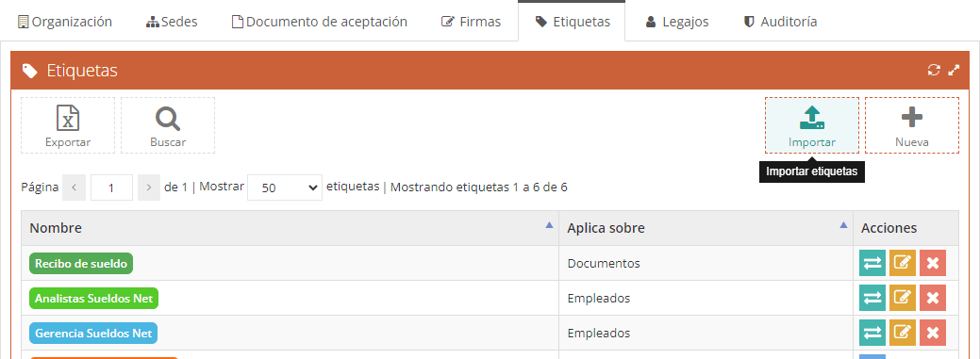This screenshot has height=359, width=980.
Task: Select the Etiquetas tab
Action: point(572,22)
